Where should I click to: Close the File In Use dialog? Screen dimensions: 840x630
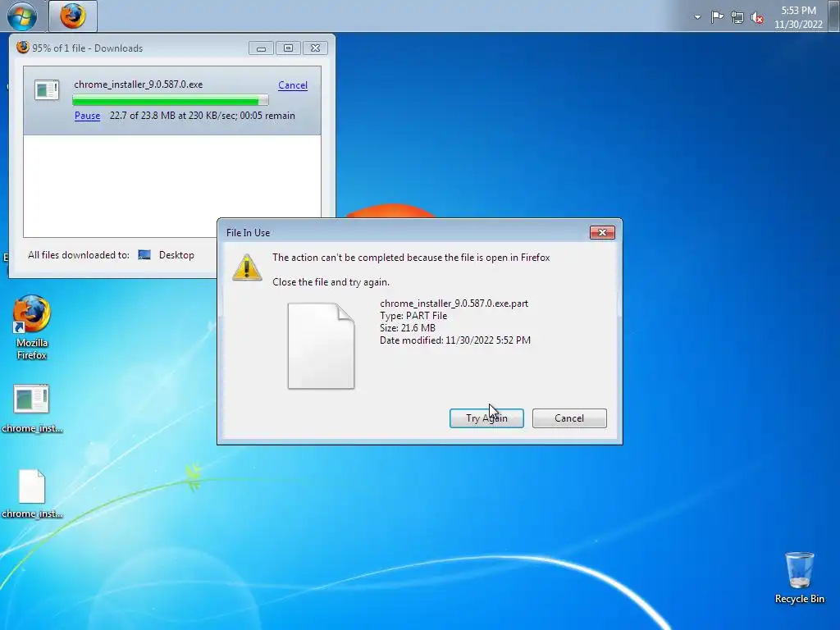pos(602,232)
